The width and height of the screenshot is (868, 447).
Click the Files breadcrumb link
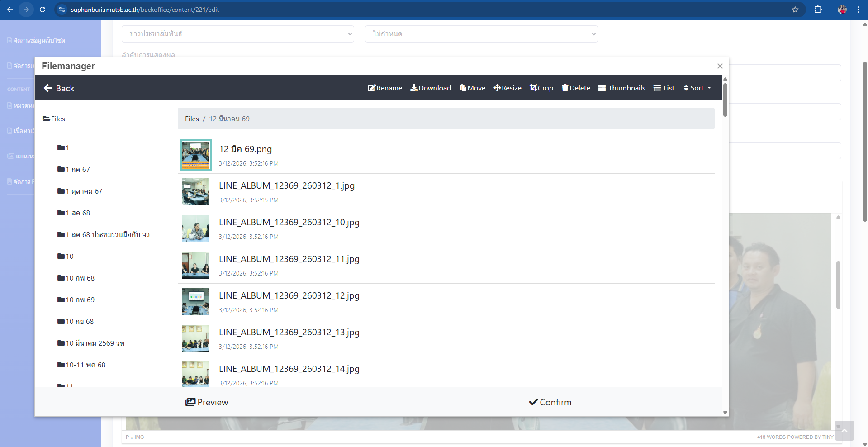pos(192,119)
